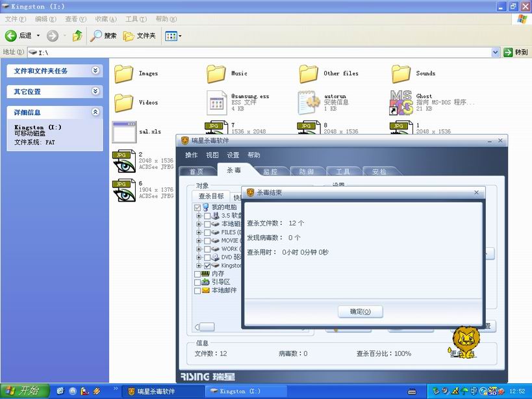The height and width of the screenshot is (399, 532).
Task: Open the 编辑(E) menu in Explorer
Action: tap(45, 19)
